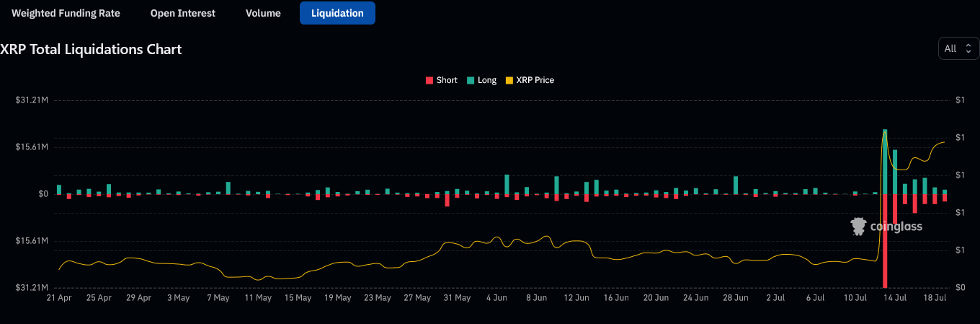Screen dimensions: 980x324
Task: Select the Volume tab
Action: pos(263,13)
